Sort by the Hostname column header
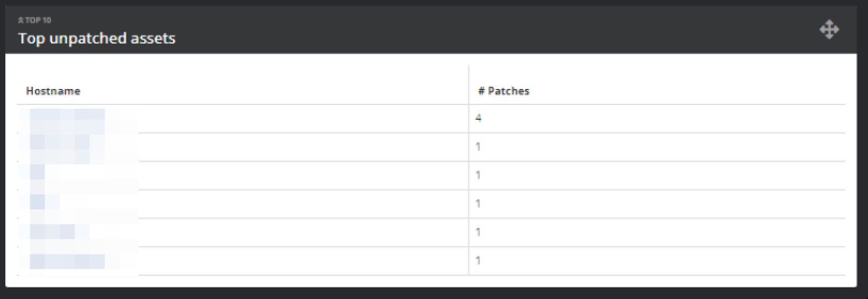 point(53,91)
